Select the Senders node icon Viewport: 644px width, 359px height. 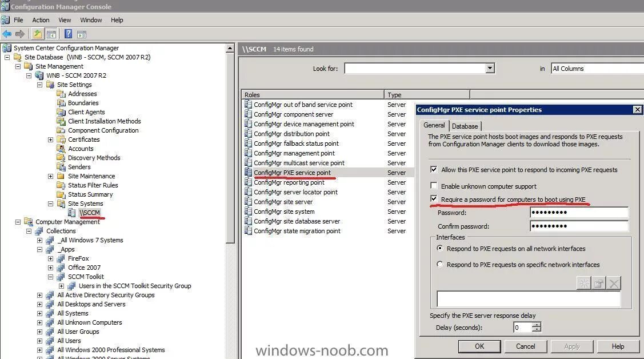point(61,167)
